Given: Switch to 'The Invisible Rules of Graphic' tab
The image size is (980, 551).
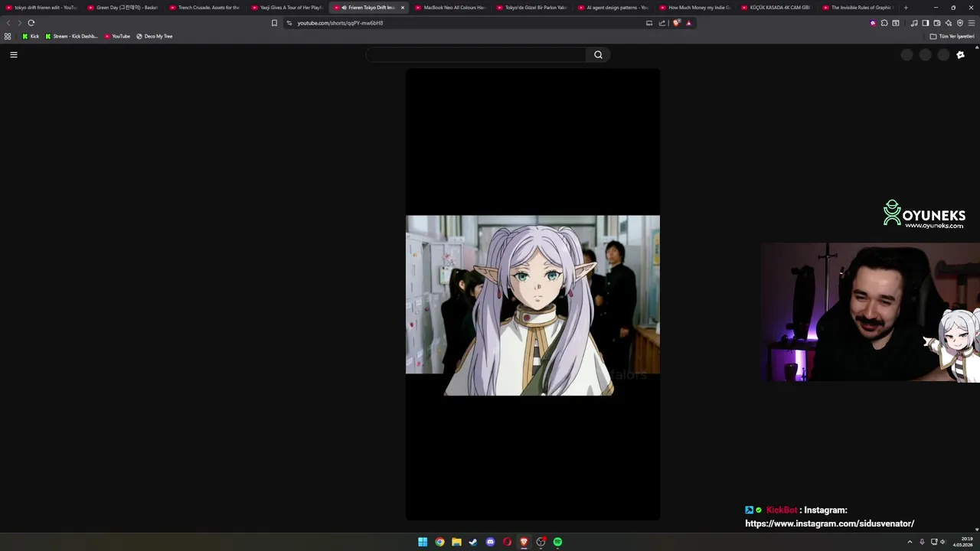Looking at the screenshot, I should click(859, 8).
